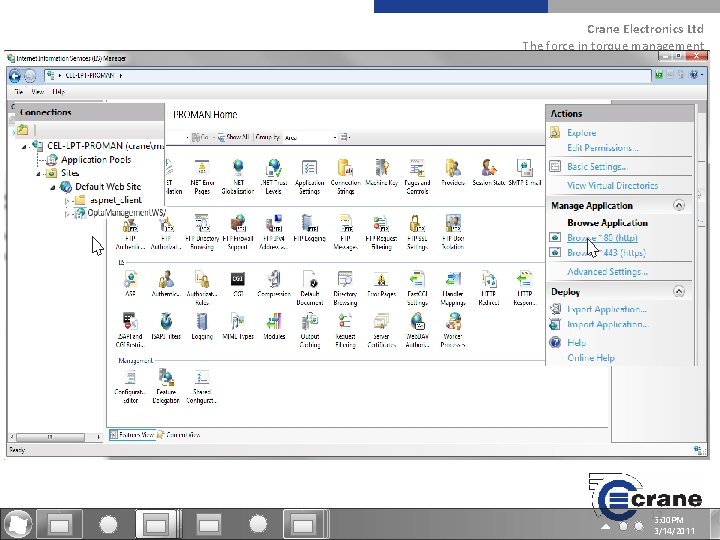Open the .NET Globalization feature
720x540 pixels.
point(237,177)
